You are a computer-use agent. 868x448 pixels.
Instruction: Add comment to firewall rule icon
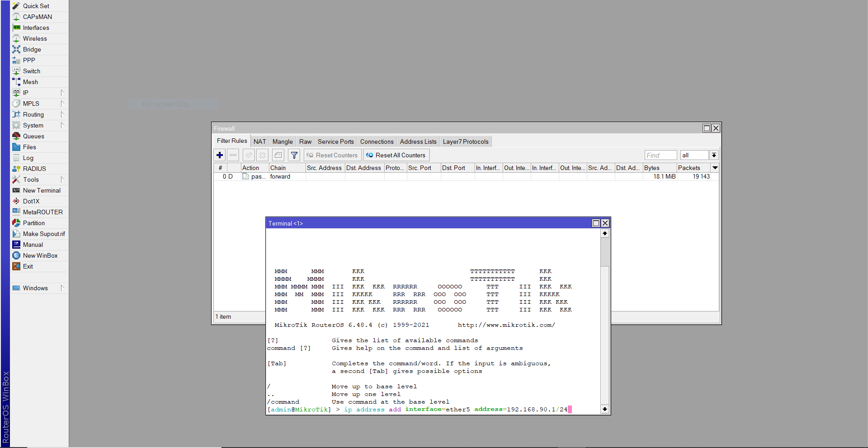[278, 155]
